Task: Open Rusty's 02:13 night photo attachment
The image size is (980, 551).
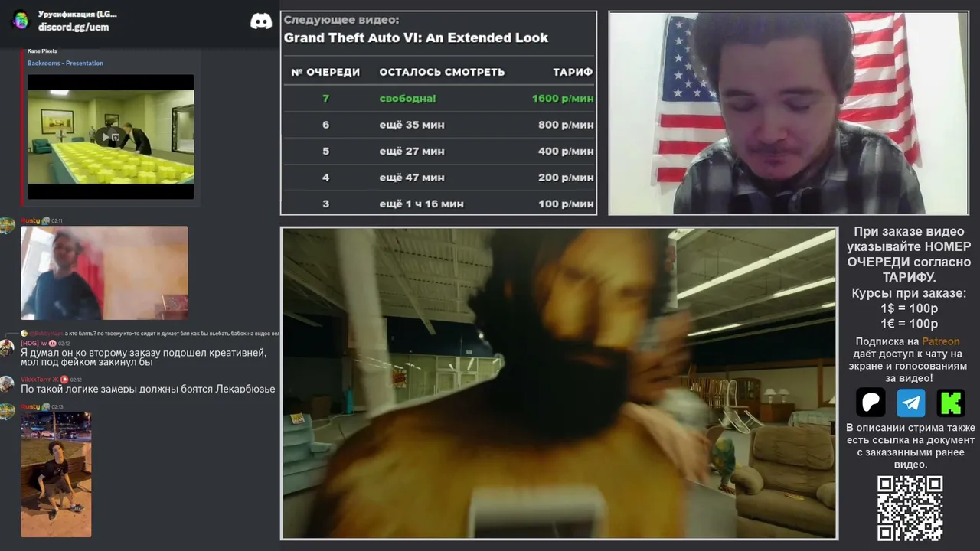Action: tap(56, 474)
